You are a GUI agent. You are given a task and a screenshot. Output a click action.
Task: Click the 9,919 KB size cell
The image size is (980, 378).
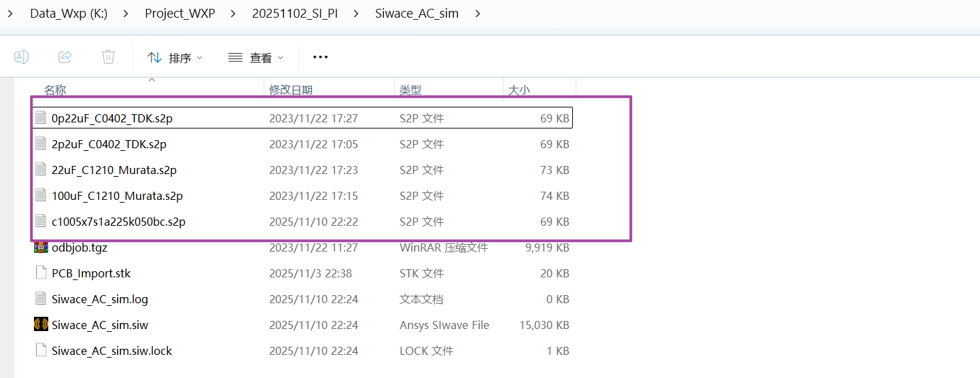547,247
